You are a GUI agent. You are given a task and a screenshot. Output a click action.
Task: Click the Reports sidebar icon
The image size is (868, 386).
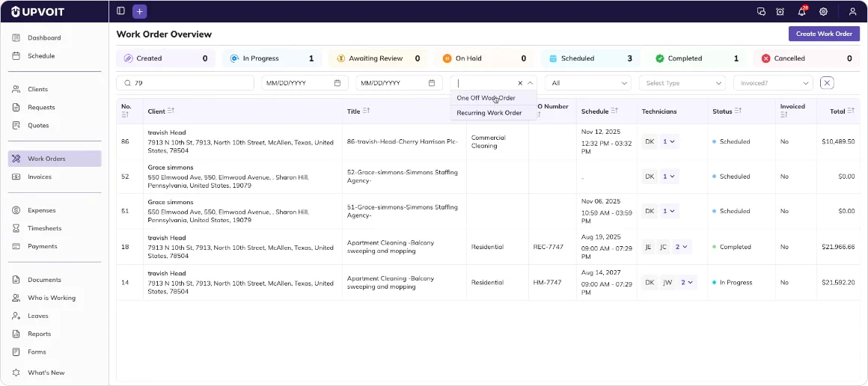[16, 334]
